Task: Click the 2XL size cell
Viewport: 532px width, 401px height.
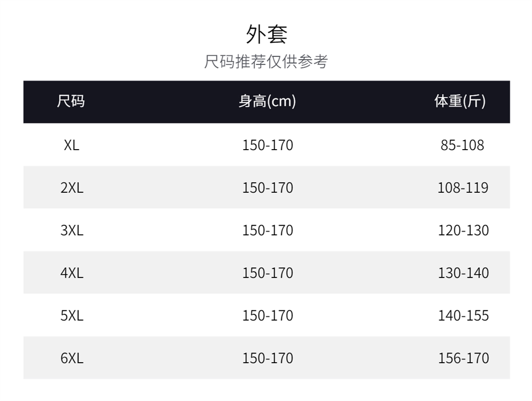Action: click(x=72, y=187)
